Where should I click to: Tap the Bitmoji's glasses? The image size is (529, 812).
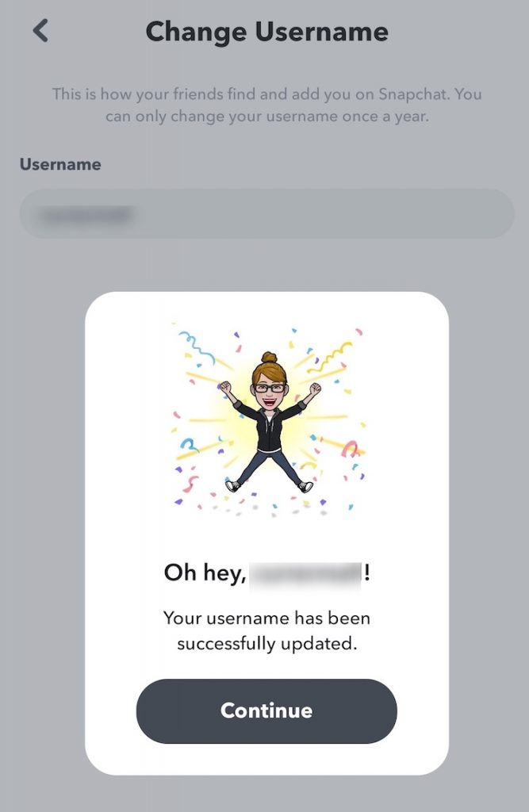[x=270, y=388]
